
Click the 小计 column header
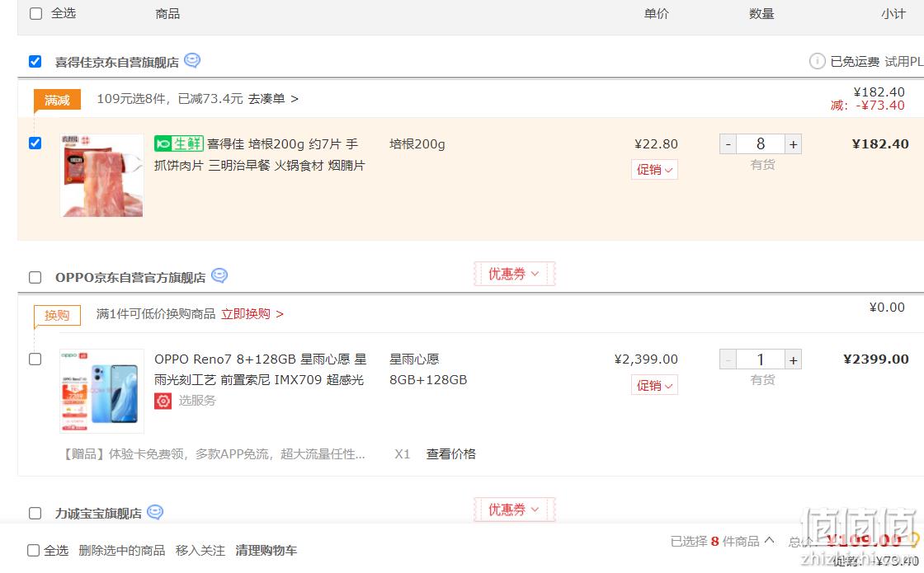tap(893, 13)
